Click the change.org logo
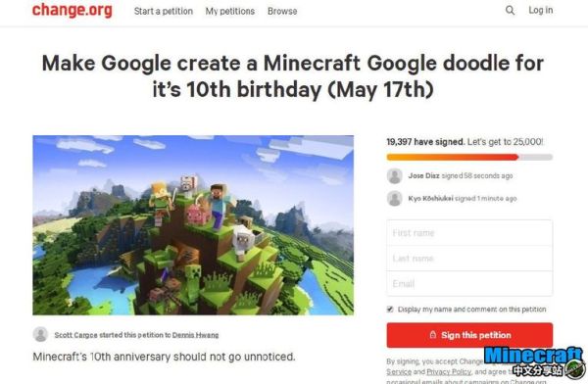This screenshot has height=384, width=588. tap(72, 10)
